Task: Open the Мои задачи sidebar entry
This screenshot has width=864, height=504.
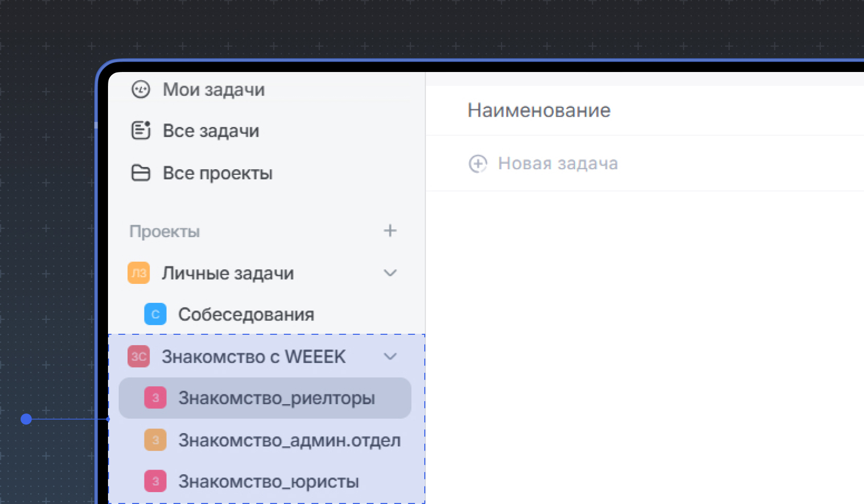Action: tap(213, 89)
